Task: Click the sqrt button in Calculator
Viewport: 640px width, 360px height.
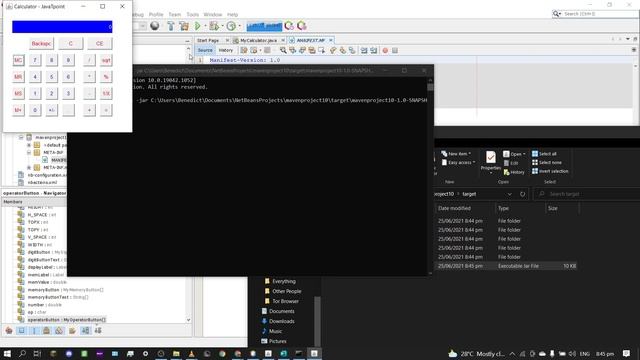Action: pos(106,60)
